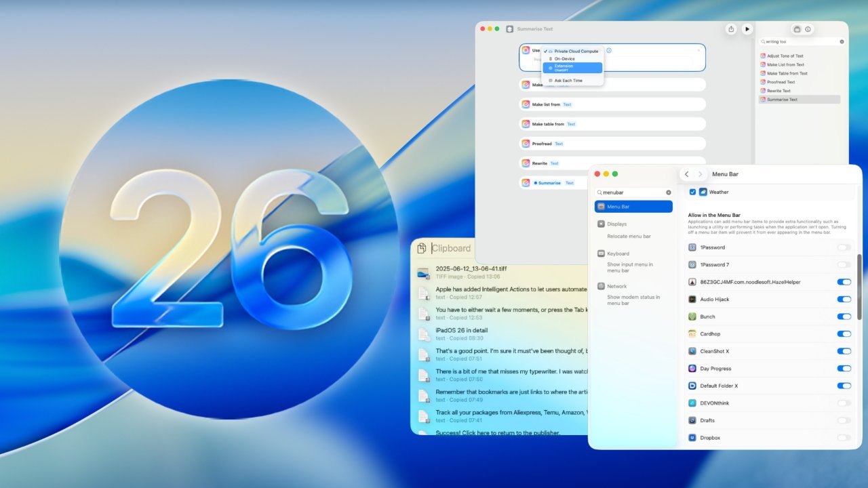Disable the Audio Hijack toggle
Screen dimensions: 868x488
844,299
